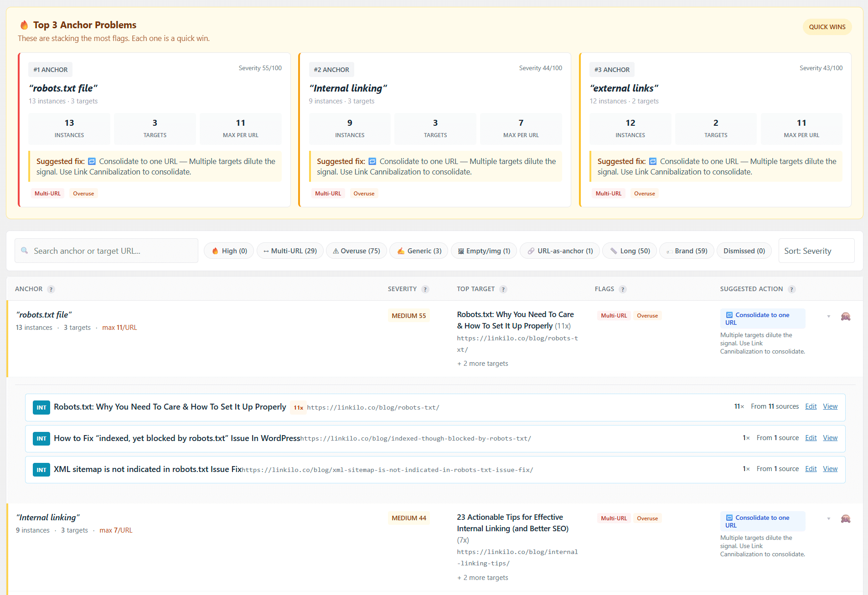Open help tooltip next to ANCHOR column header
The height and width of the screenshot is (595, 868).
tap(51, 289)
